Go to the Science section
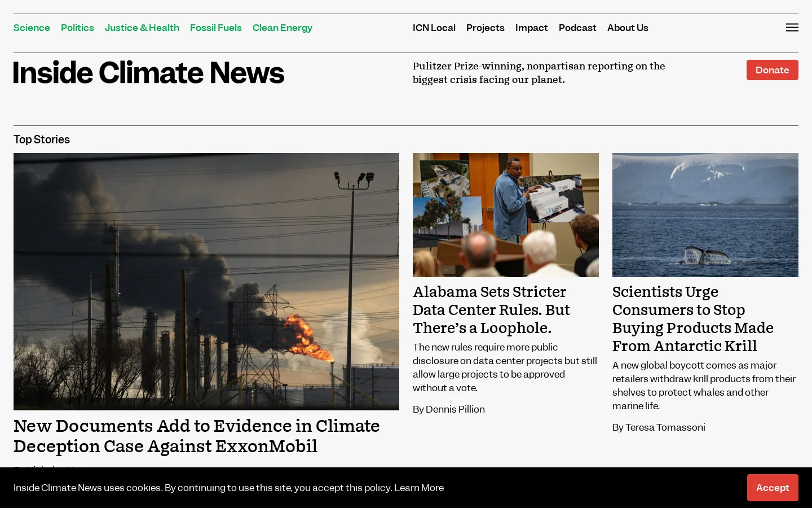812x508 pixels. click(32, 28)
